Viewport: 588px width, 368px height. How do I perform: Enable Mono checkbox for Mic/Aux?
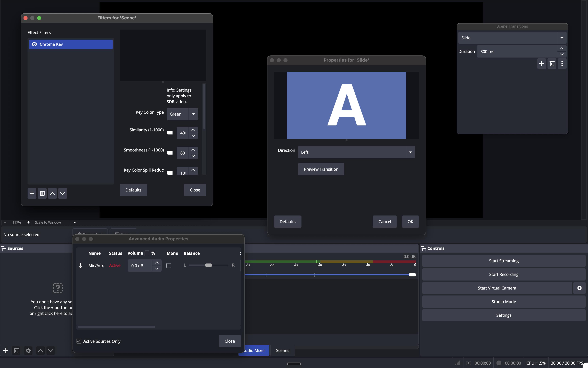tap(169, 266)
